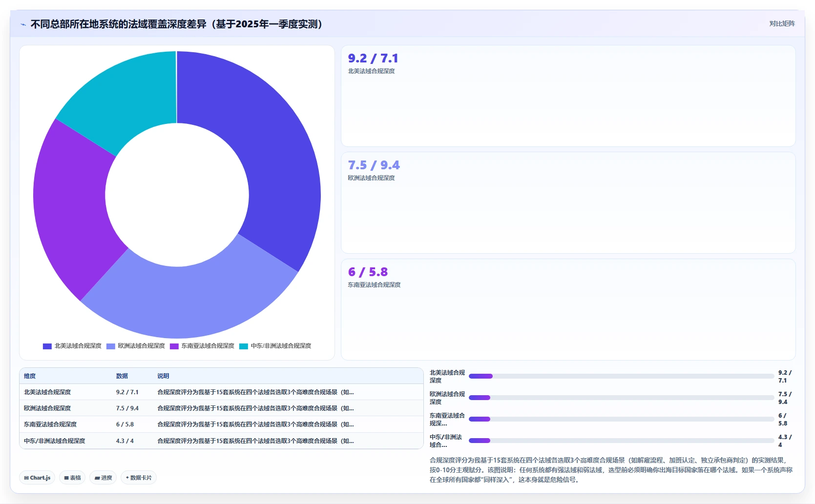
Task: Click the 北美法域合规深度 progress bar
Action: coord(621,376)
